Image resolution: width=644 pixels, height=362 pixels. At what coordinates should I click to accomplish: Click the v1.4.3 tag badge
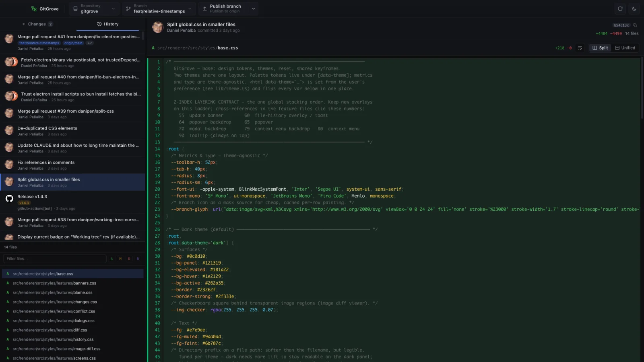click(24, 203)
